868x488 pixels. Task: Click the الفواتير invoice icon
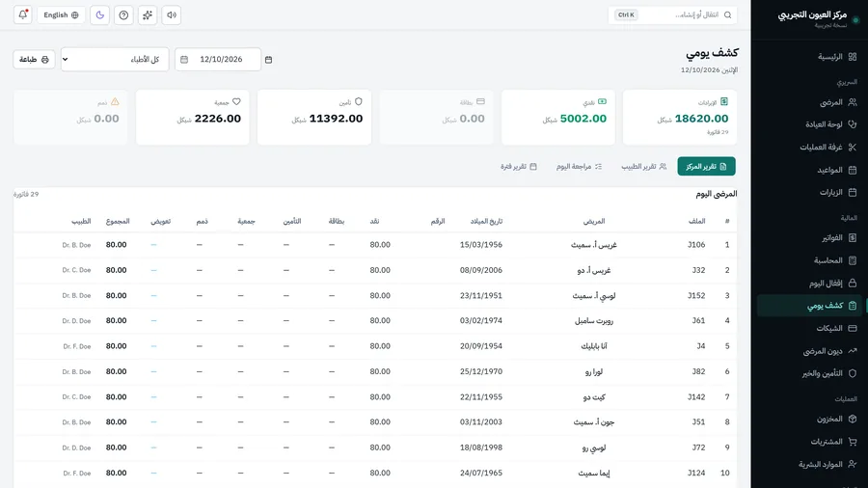[x=853, y=238]
